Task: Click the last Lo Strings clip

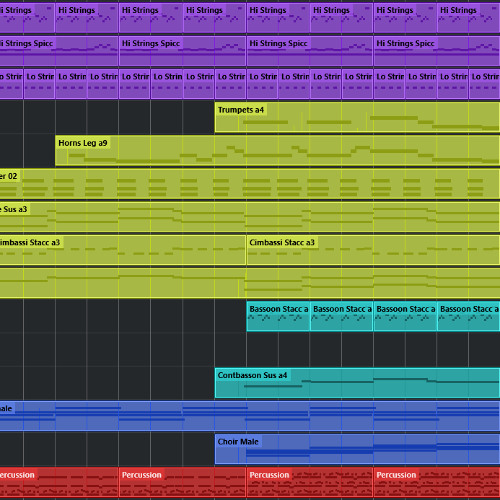Action: [x=484, y=84]
